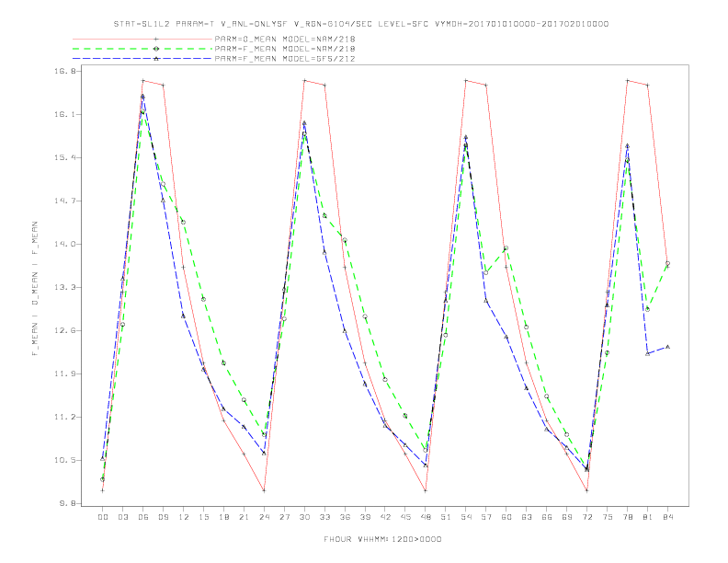Click the green dashed legend line sample
This screenshot has width=728, height=563.
coord(142,49)
